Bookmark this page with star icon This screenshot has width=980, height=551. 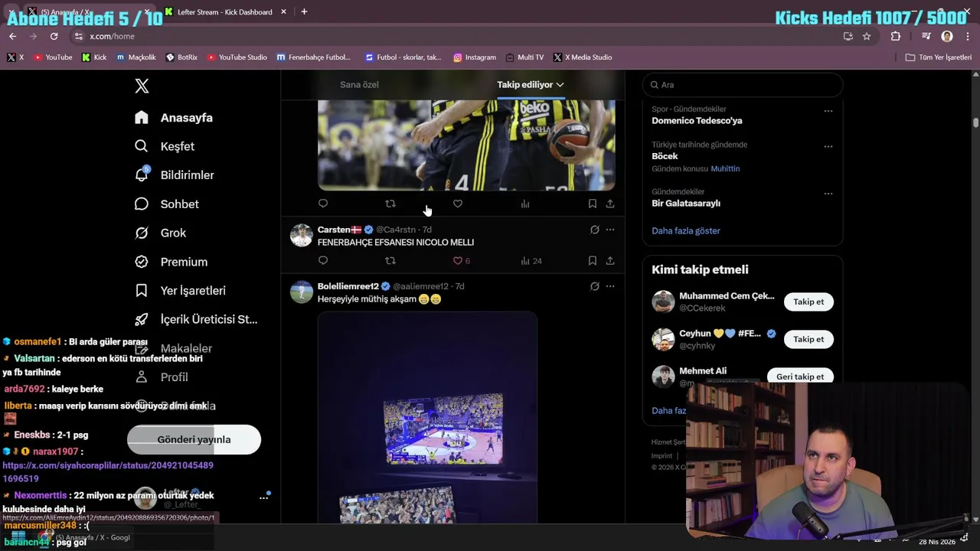(x=867, y=36)
